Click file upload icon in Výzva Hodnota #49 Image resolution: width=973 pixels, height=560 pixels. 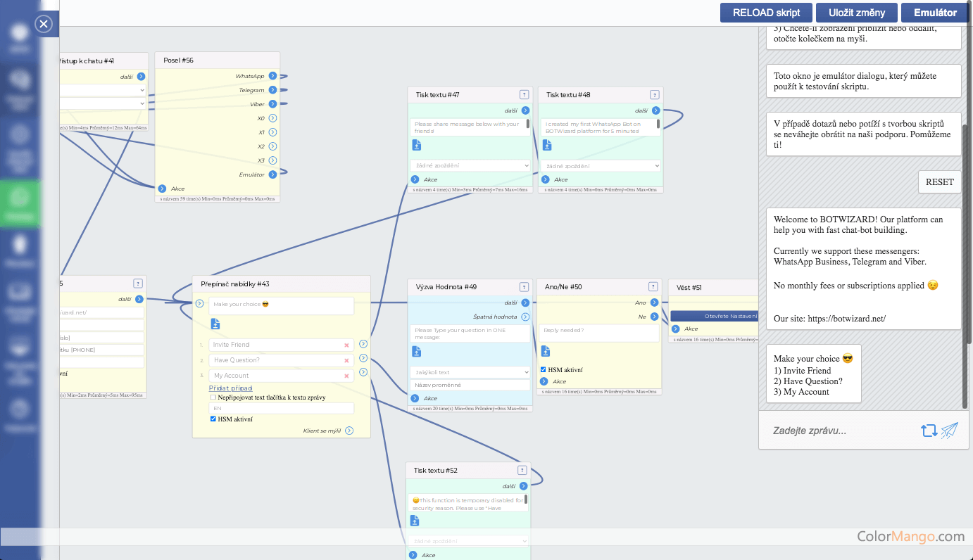(417, 351)
